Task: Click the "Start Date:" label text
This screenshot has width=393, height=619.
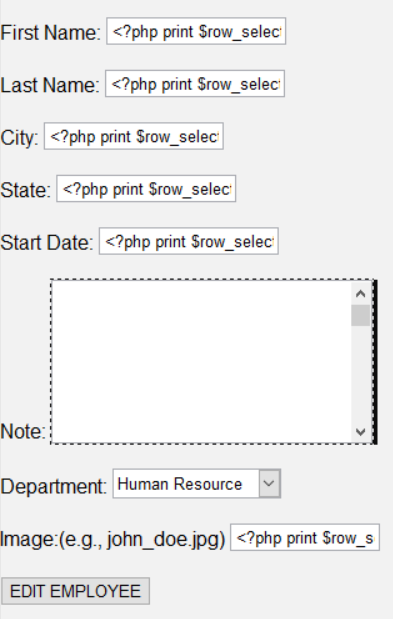Action: 47,243
